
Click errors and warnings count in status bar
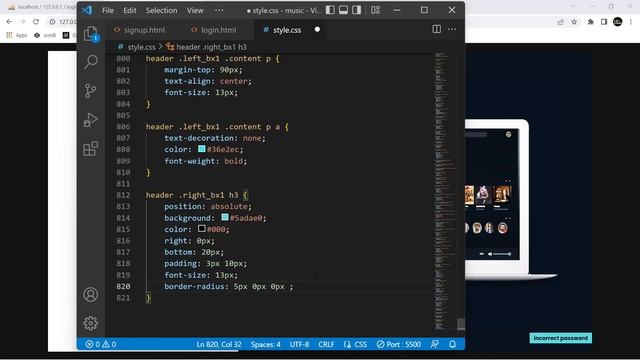pyautogui.click(x=101, y=344)
